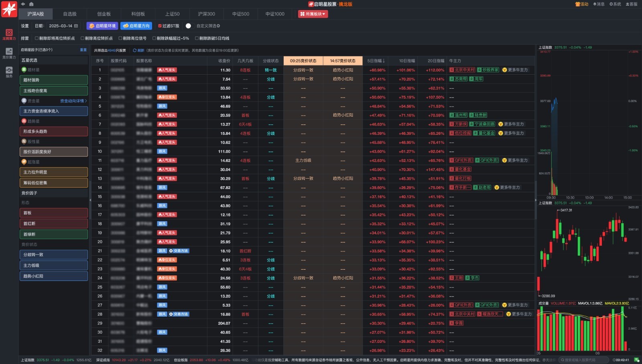The width and height of the screenshot is (642, 364).
Task: Click the calendar icon beside the date
Action: pyautogui.click(x=76, y=26)
